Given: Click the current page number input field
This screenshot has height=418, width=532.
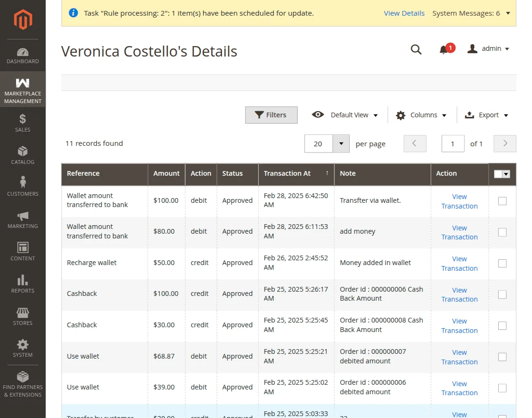Looking at the screenshot, I should [453, 143].
